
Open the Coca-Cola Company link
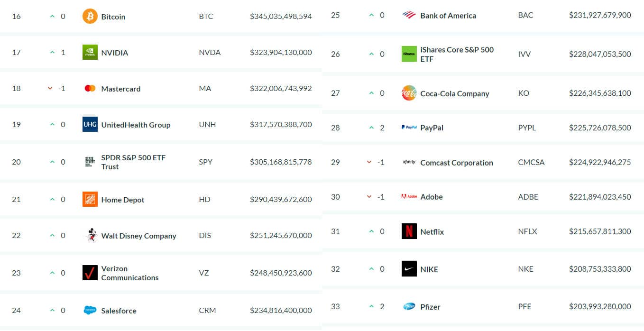coord(455,93)
